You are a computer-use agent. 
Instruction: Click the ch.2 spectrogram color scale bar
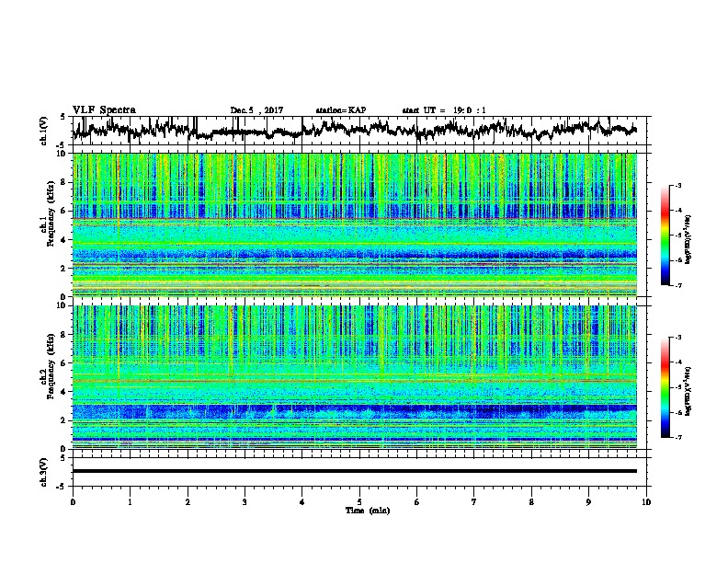tap(665, 387)
